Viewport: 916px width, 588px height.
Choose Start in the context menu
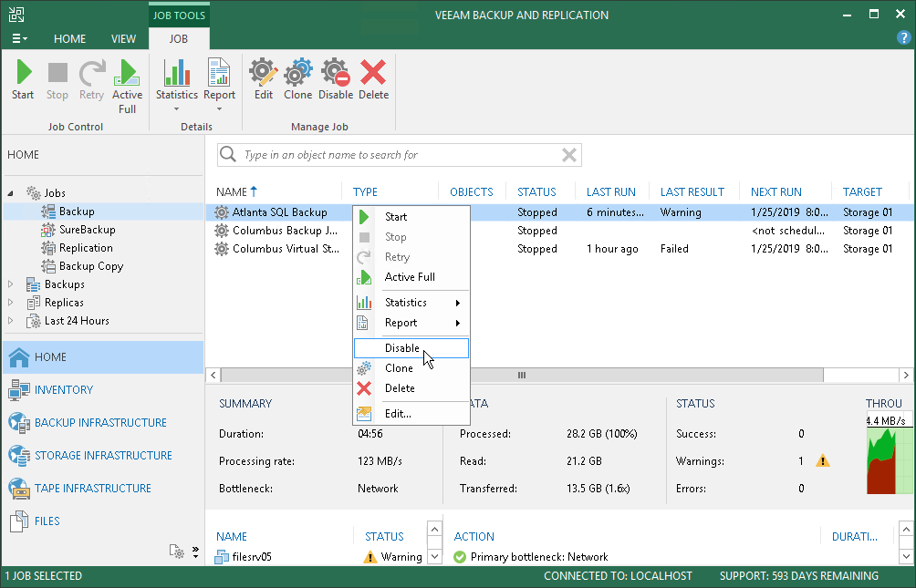pyautogui.click(x=411, y=217)
